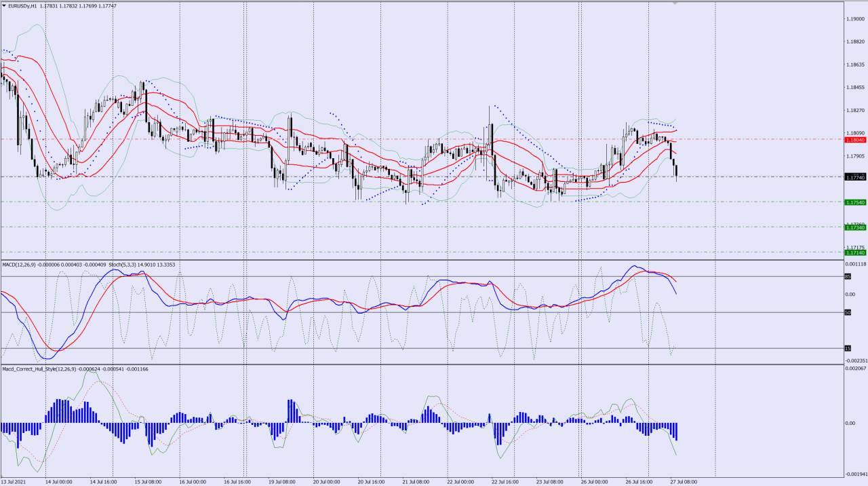
Task: Click the 1.19000 price scale label
Action: (x=855, y=19)
